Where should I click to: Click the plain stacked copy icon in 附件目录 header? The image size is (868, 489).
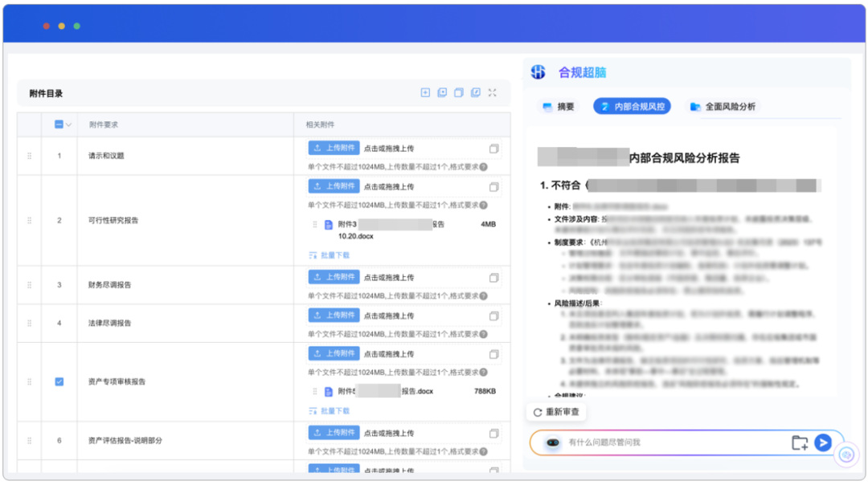point(458,93)
